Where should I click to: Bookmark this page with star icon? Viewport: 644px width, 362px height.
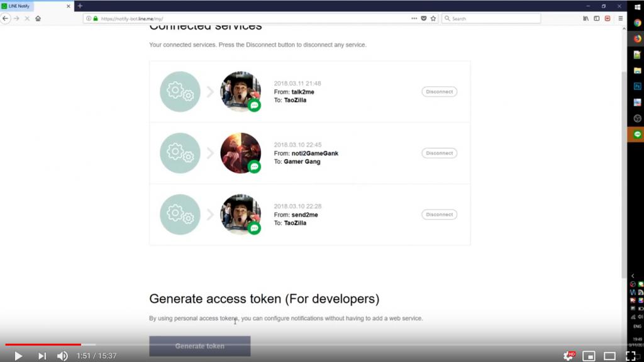[x=433, y=18]
